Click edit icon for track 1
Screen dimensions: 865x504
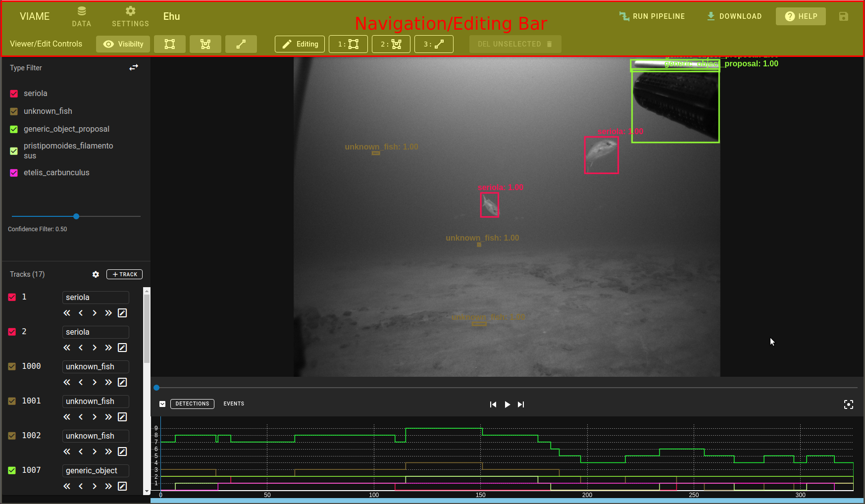[122, 313]
